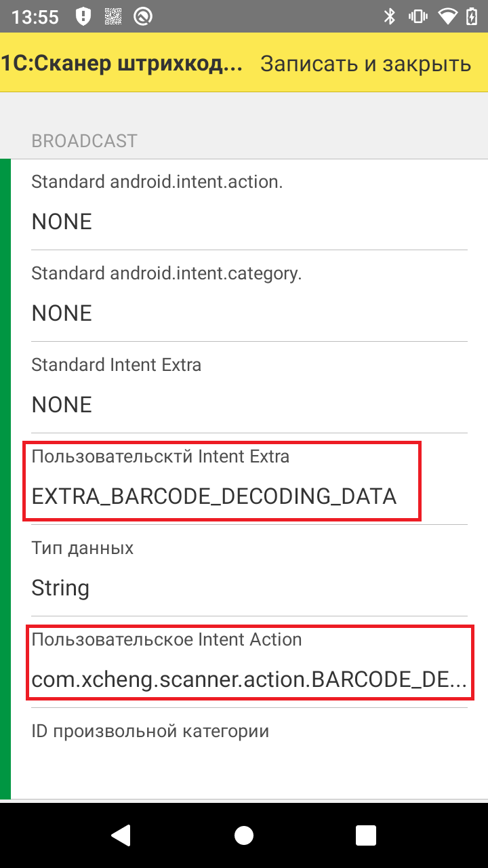The width and height of the screenshot is (488, 868).
Task: Tap the battery charging status icon
Action: (472, 17)
